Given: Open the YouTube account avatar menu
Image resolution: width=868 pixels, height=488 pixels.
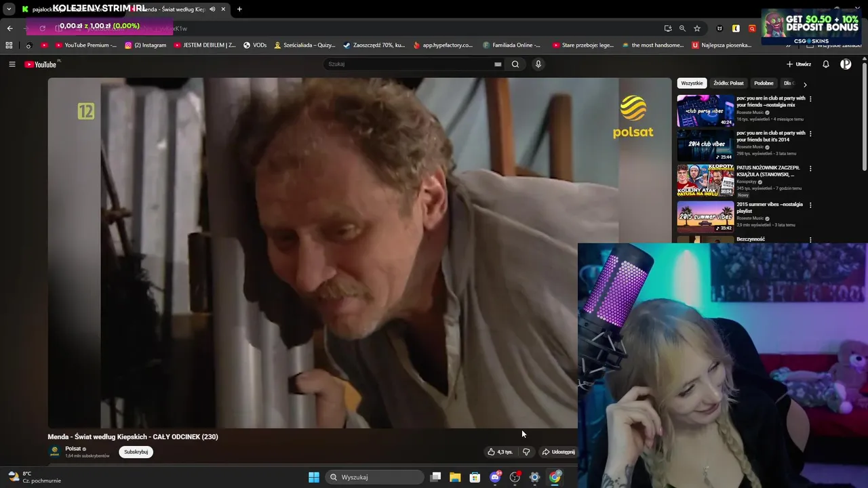Looking at the screenshot, I should (x=846, y=64).
